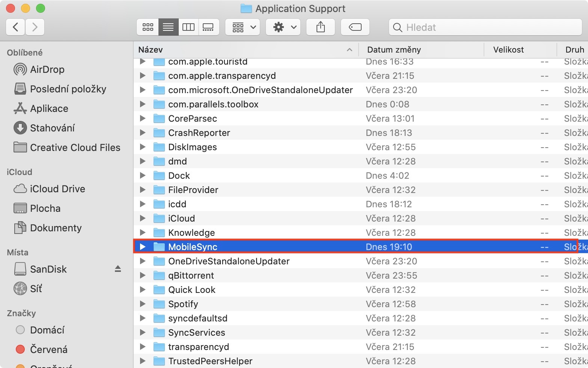Expand the com.microsoft.OneDriveStandaloneUpdater folder
588x368 pixels.
143,90
